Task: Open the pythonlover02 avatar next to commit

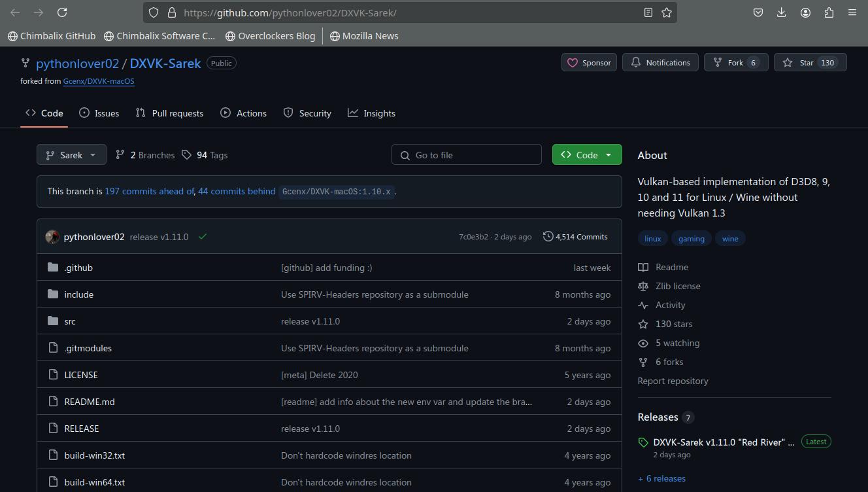Action: pos(52,237)
